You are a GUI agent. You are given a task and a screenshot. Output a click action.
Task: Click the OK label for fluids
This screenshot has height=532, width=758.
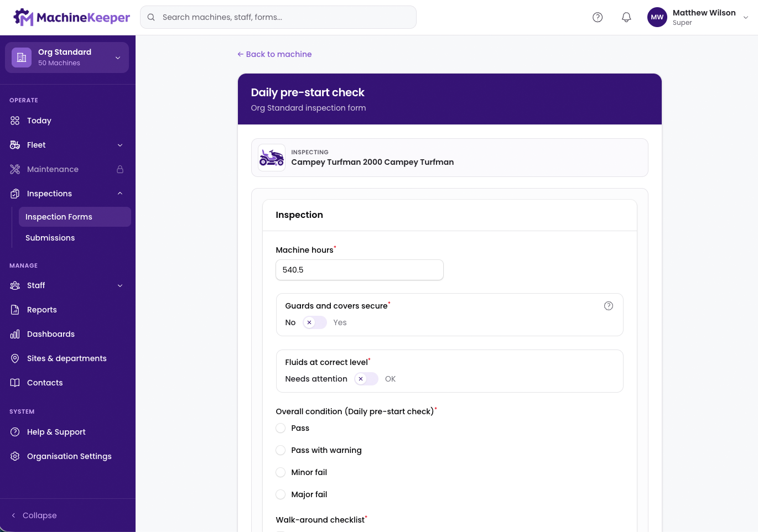click(390, 379)
